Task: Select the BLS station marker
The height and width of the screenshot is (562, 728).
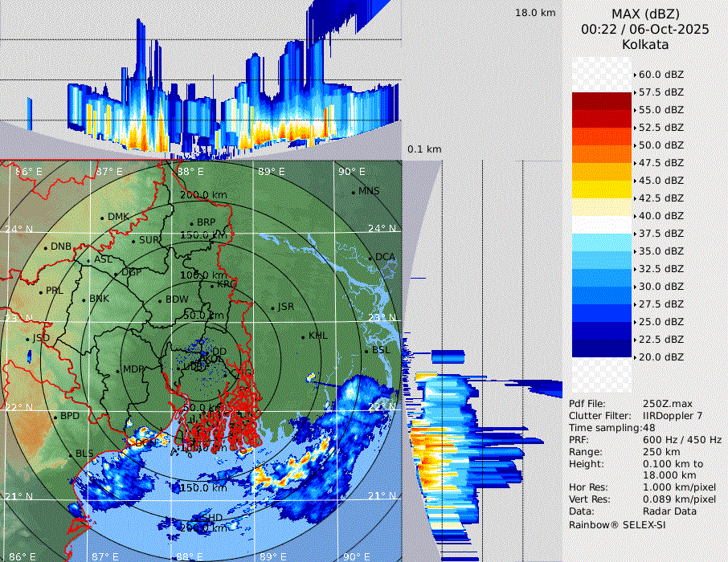Action: [x=70, y=454]
